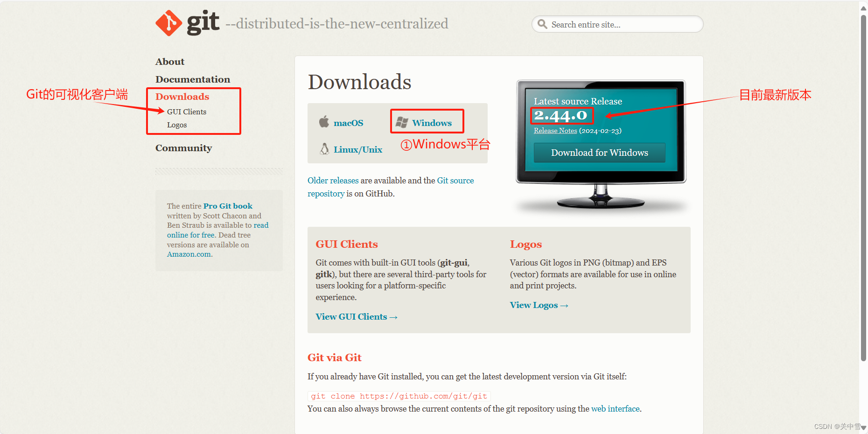Viewport: 868px width, 434px height.
Task: Open the Amazon.com link
Action: pos(189,254)
